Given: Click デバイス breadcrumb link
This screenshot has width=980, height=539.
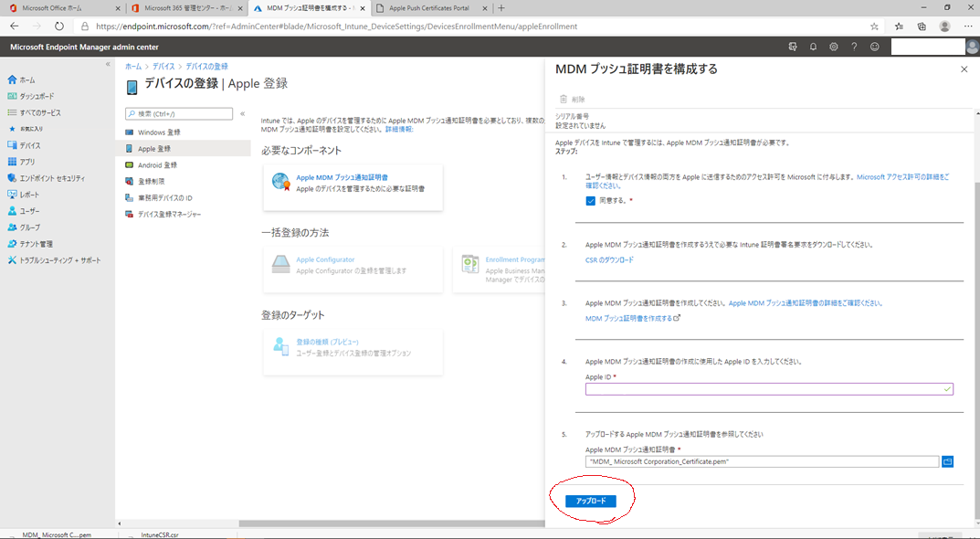Looking at the screenshot, I should click(x=163, y=67).
